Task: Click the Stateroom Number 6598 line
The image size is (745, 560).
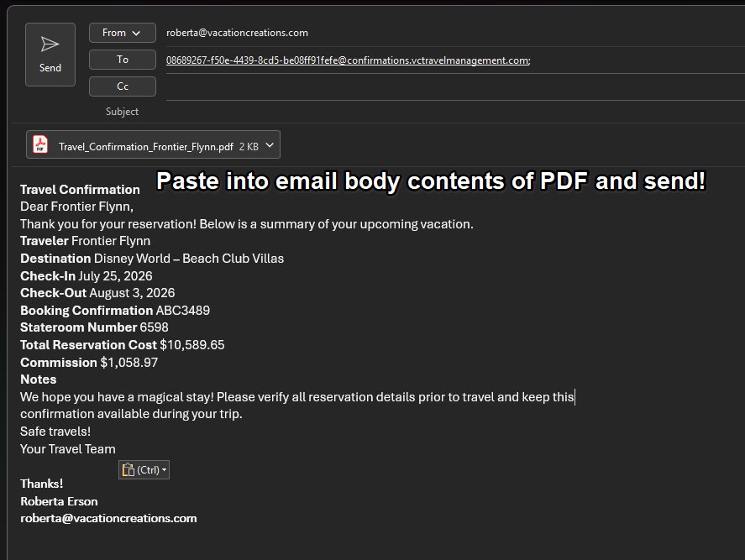Action: coord(94,327)
